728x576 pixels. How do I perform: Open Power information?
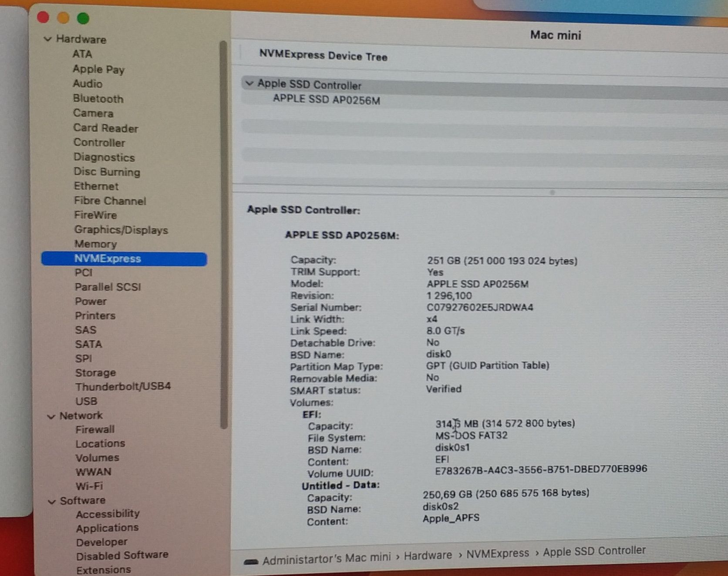[91, 301]
